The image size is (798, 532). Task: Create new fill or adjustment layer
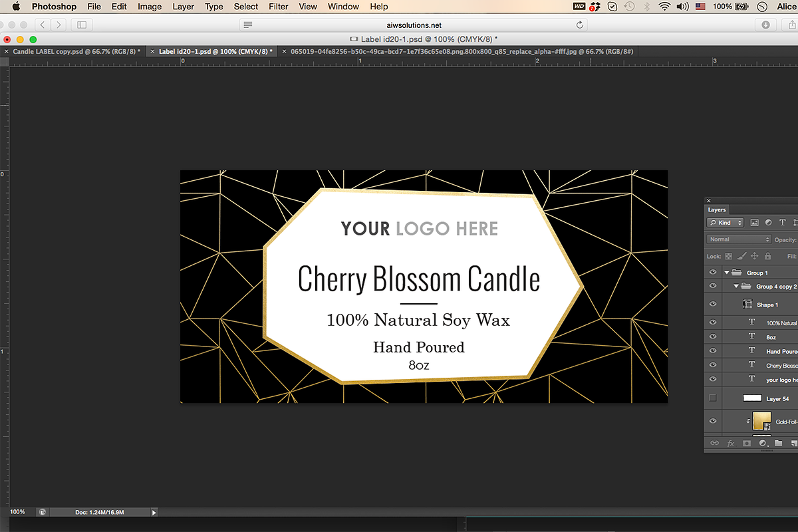point(763,443)
